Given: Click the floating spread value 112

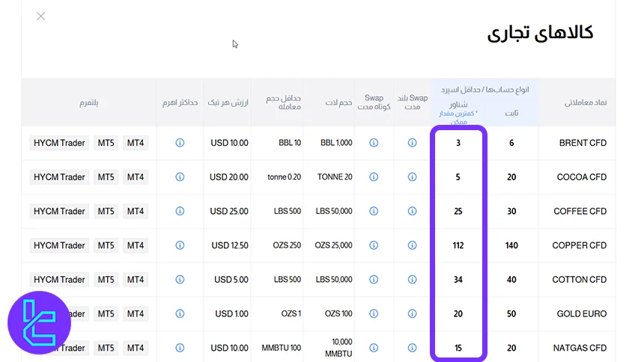Looking at the screenshot, I should tap(458, 245).
